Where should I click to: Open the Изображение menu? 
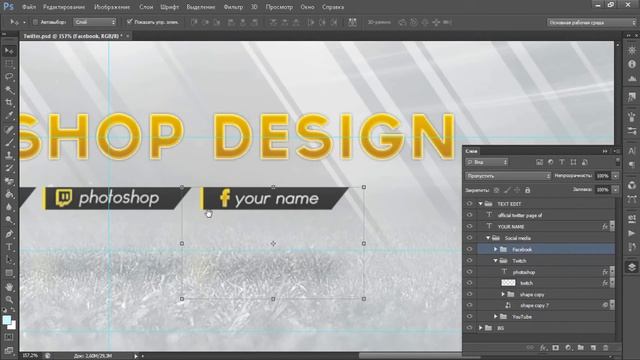(x=112, y=7)
